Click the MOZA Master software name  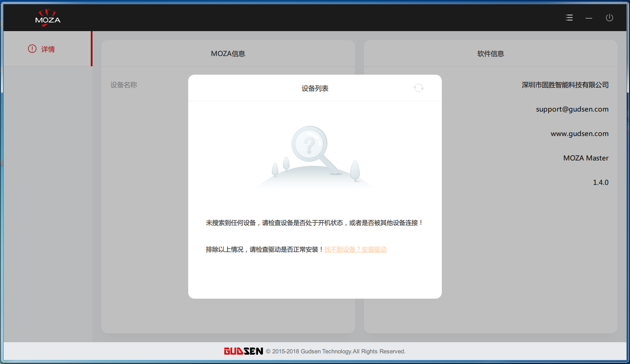pyautogui.click(x=586, y=158)
